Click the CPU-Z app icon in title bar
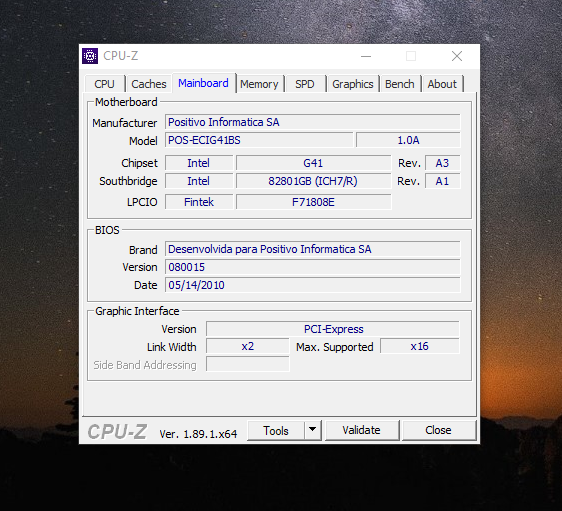 pyautogui.click(x=90, y=56)
